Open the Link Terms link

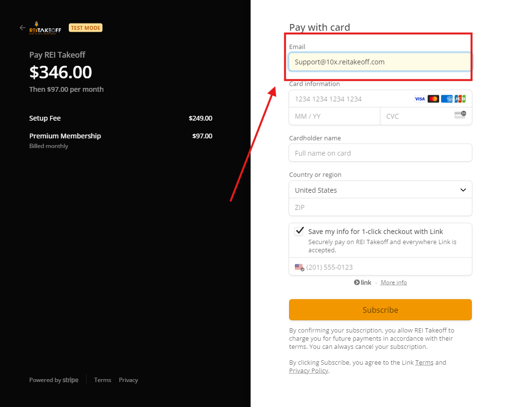click(x=424, y=363)
